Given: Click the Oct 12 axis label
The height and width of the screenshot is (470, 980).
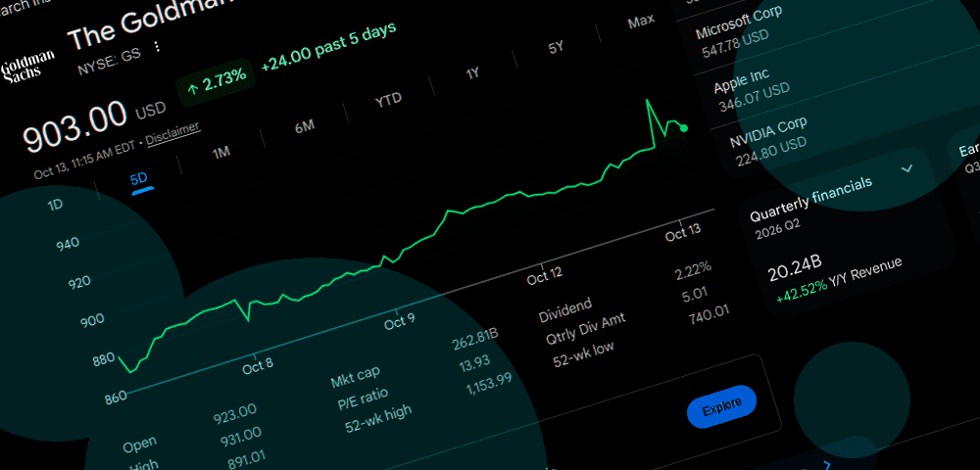Looking at the screenshot, I should (x=544, y=275).
